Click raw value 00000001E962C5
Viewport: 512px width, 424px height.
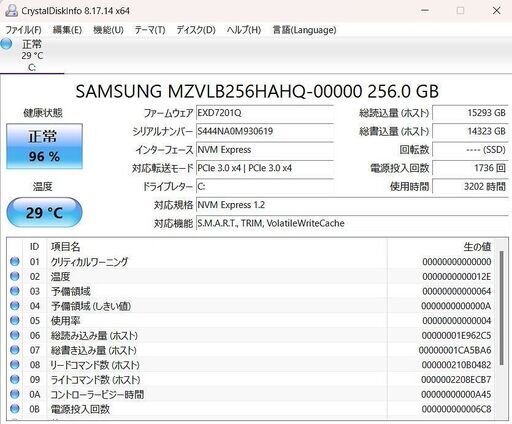pos(456,335)
